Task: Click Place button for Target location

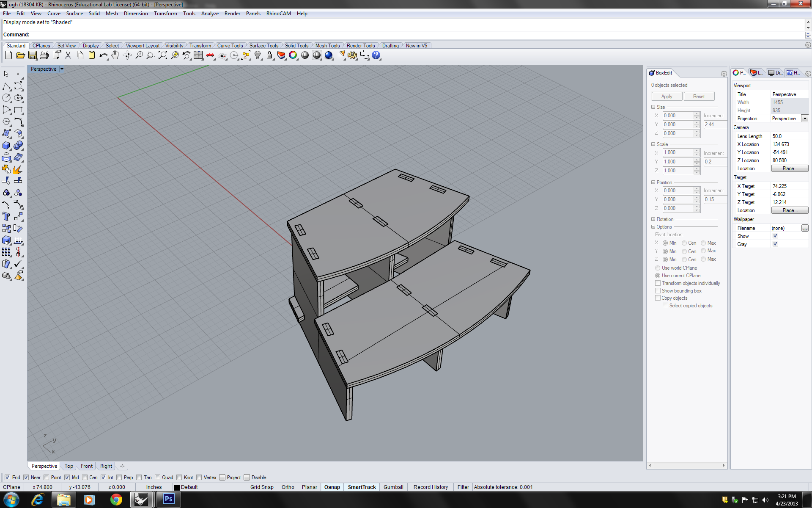Action: point(790,210)
